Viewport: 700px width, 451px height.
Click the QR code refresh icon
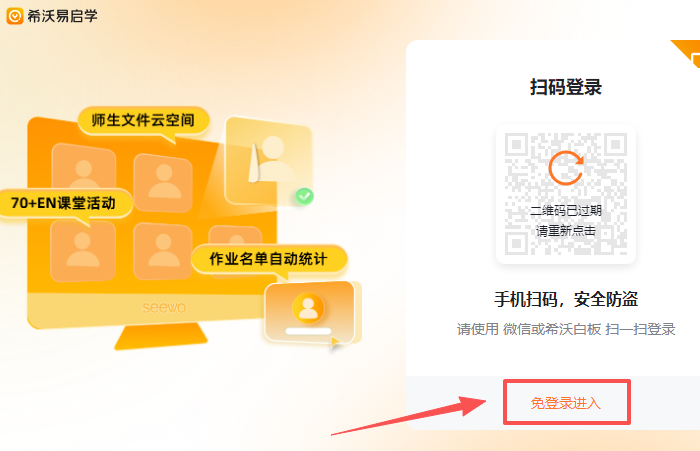pos(566,168)
